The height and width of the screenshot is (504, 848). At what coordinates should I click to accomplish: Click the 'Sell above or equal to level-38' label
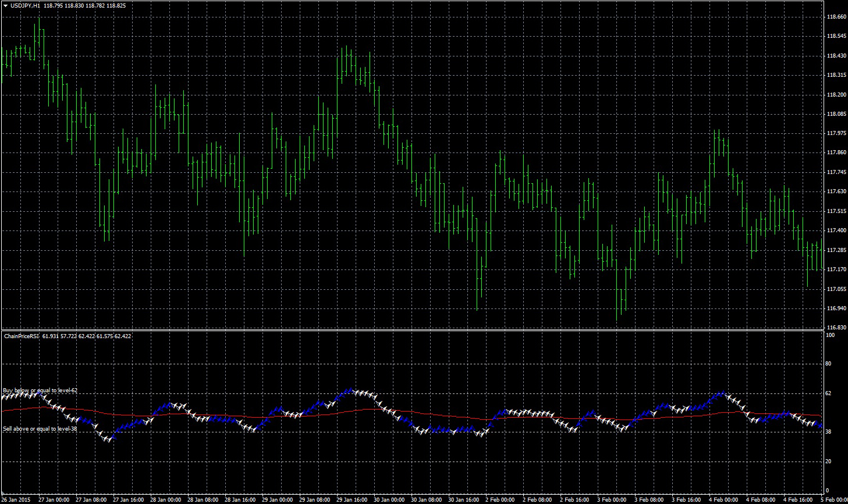[x=40, y=429]
